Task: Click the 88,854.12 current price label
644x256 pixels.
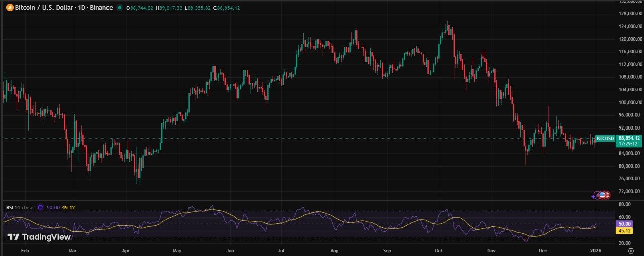Action: pos(629,138)
